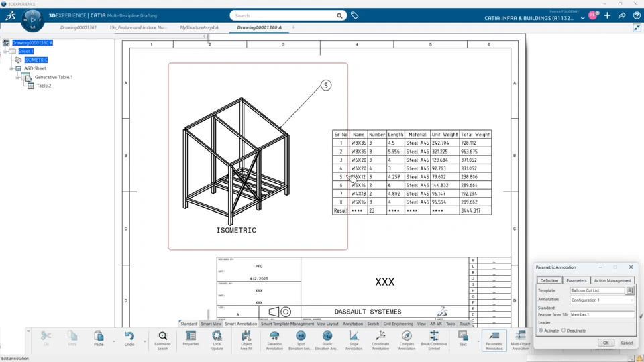
Task: Click the Copy tool icon
Action: pyautogui.click(x=72, y=336)
